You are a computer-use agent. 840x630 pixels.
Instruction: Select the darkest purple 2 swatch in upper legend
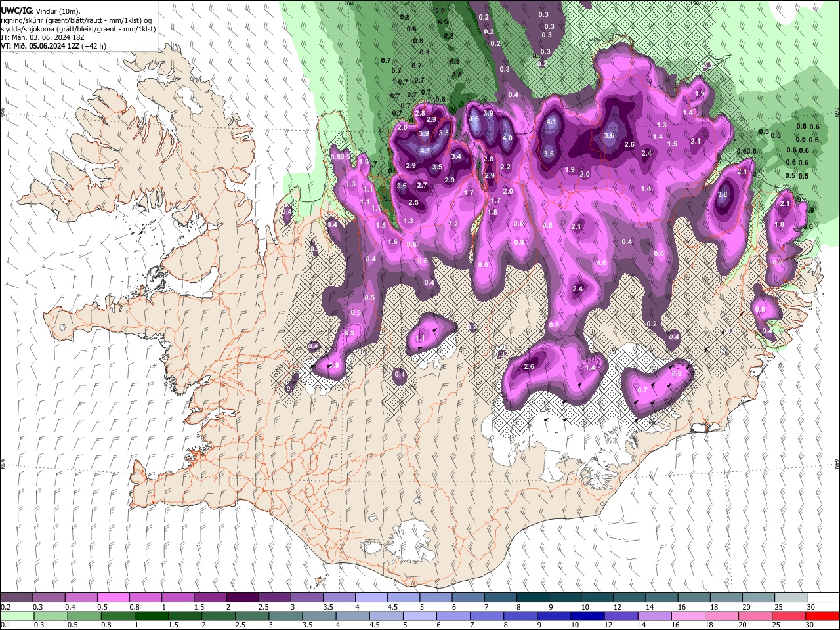(x=241, y=598)
